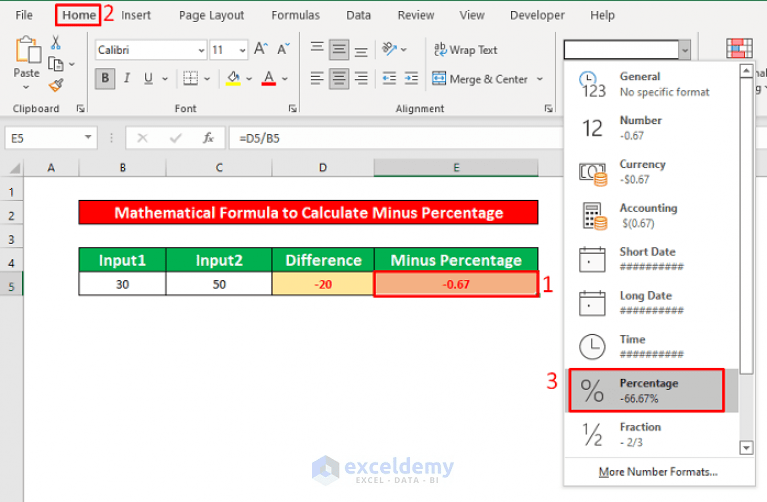
Task: Open fill color dropdown arrow
Action: tap(249, 78)
